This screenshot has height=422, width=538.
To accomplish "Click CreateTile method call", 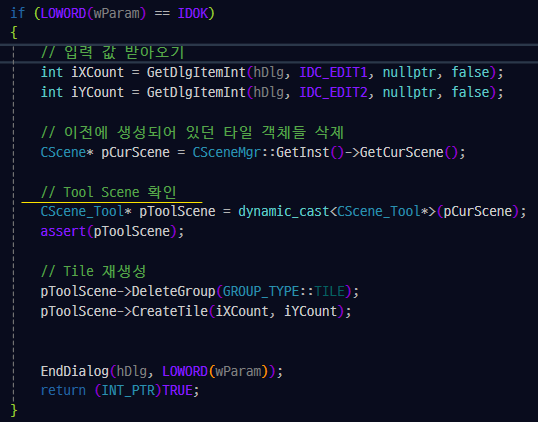I will tap(170, 312).
